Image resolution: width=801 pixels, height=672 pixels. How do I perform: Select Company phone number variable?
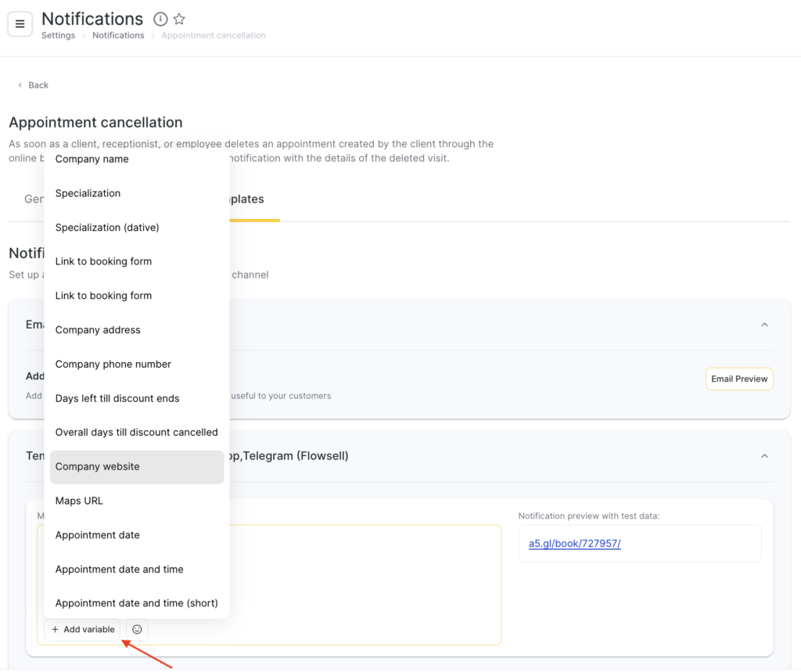[113, 365]
